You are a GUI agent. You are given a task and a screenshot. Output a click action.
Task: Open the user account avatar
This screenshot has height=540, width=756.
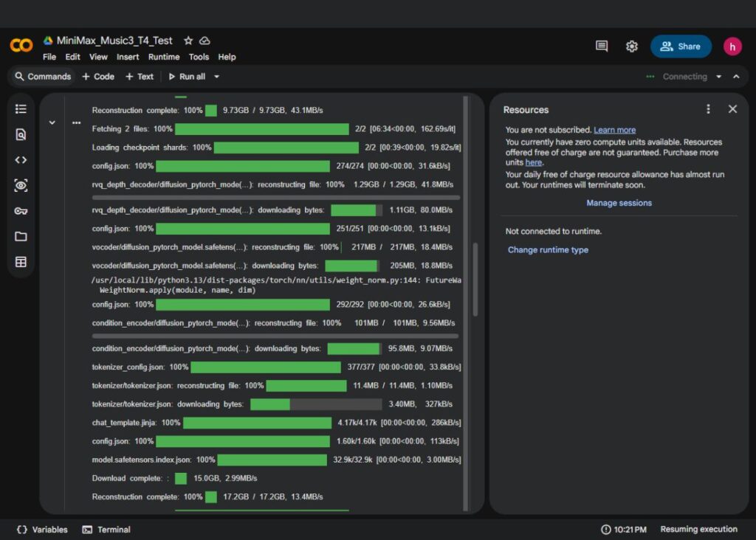tap(732, 46)
